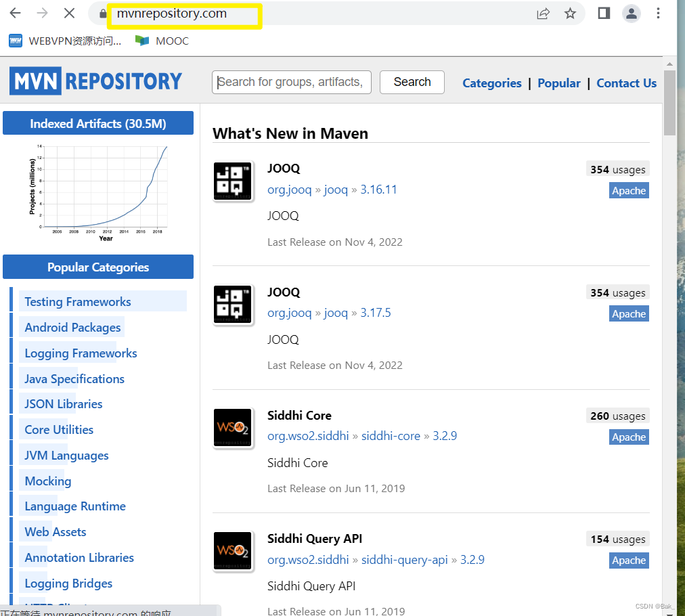Open Android Packages category
This screenshot has width=685, height=616.
tap(72, 328)
